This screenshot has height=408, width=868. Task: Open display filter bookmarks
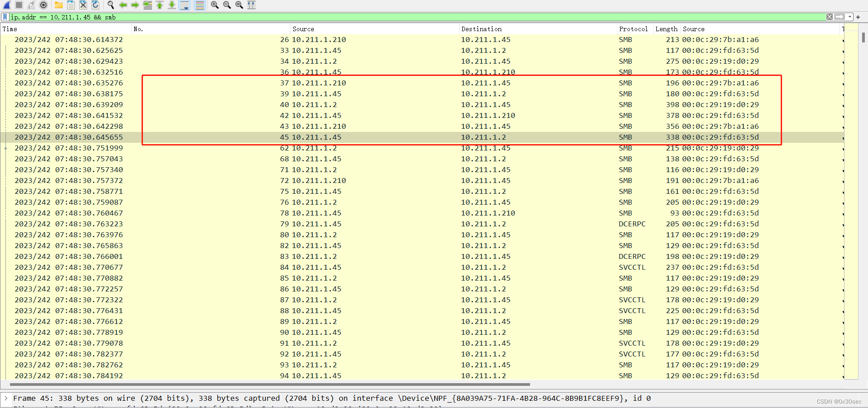coord(5,17)
